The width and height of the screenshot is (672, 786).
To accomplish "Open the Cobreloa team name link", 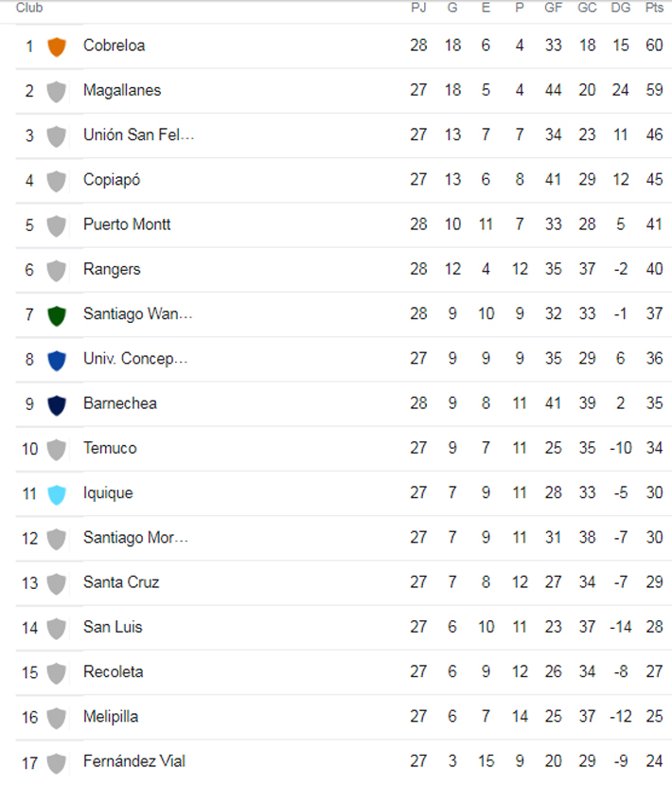I will point(115,45).
